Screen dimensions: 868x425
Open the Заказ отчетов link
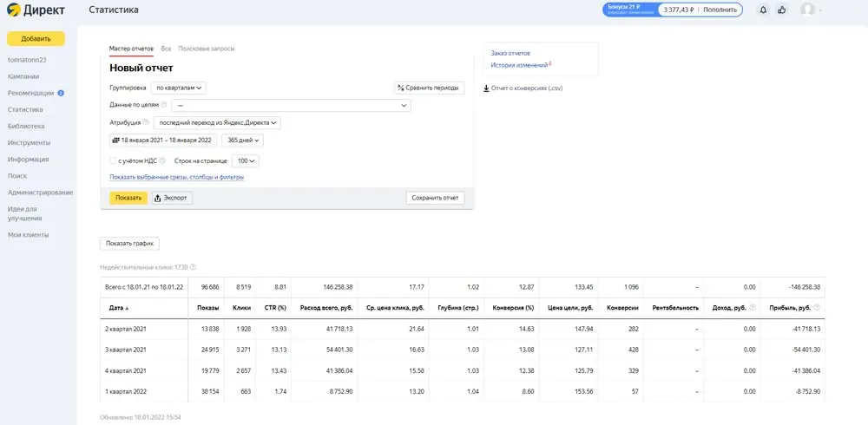pyautogui.click(x=510, y=53)
